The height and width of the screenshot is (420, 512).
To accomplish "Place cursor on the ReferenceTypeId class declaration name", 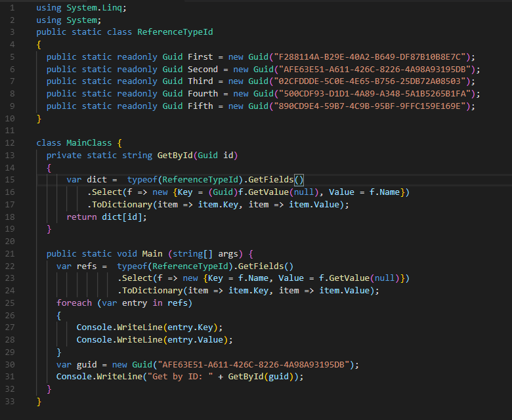I will pos(175,32).
